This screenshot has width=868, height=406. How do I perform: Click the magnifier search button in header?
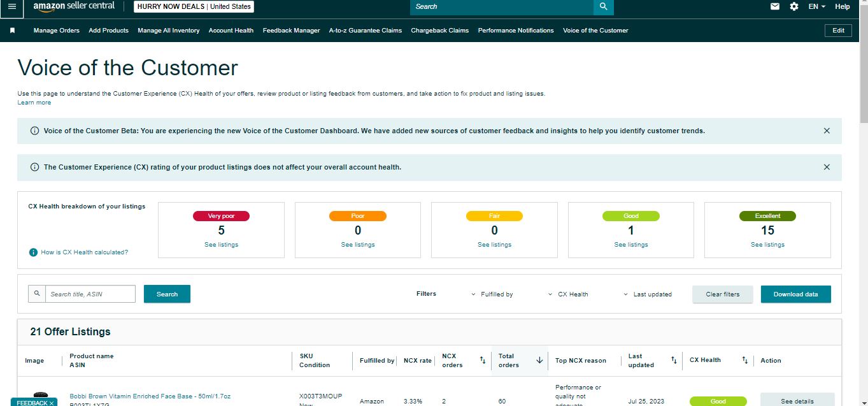(x=604, y=6)
